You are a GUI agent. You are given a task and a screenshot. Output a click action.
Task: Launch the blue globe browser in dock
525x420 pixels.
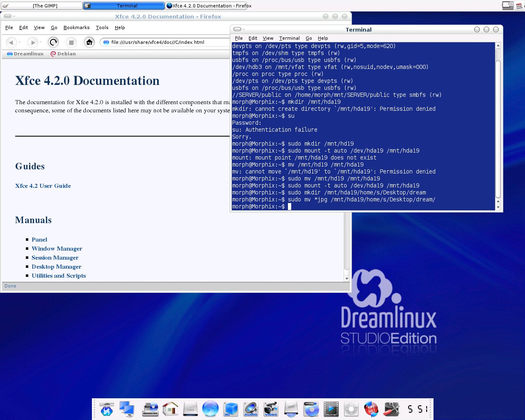tap(210, 409)
